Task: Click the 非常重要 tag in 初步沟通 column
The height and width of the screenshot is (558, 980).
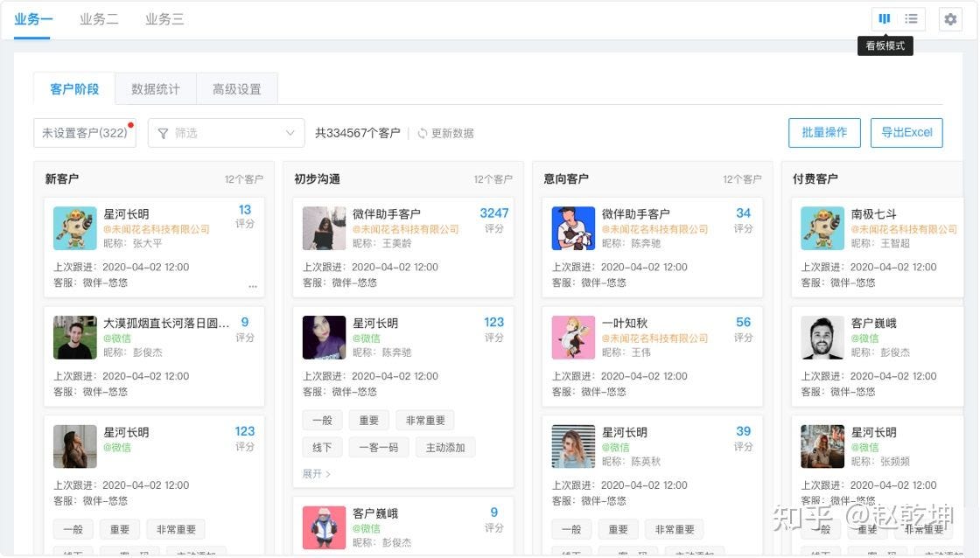Action: coord(425,421)
